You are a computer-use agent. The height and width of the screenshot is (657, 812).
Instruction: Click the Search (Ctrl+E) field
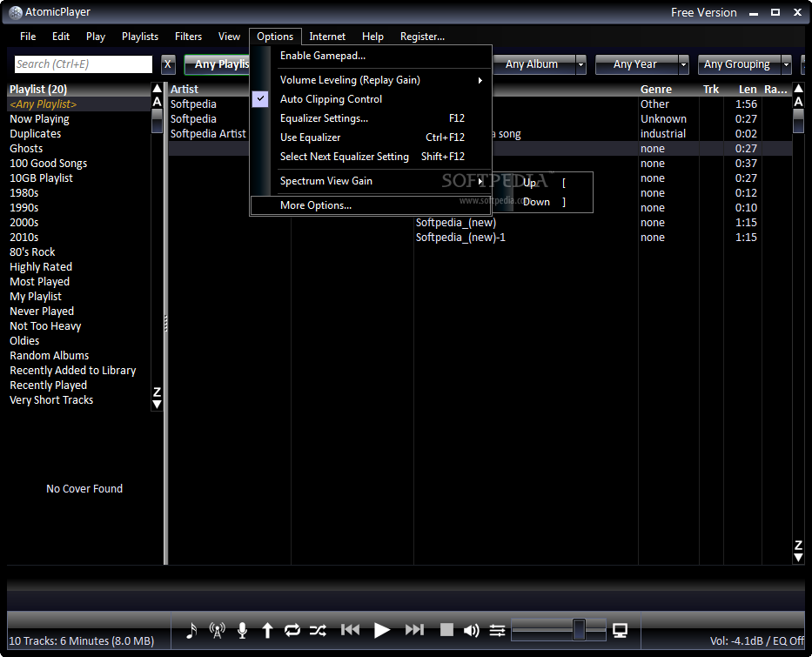84,64
